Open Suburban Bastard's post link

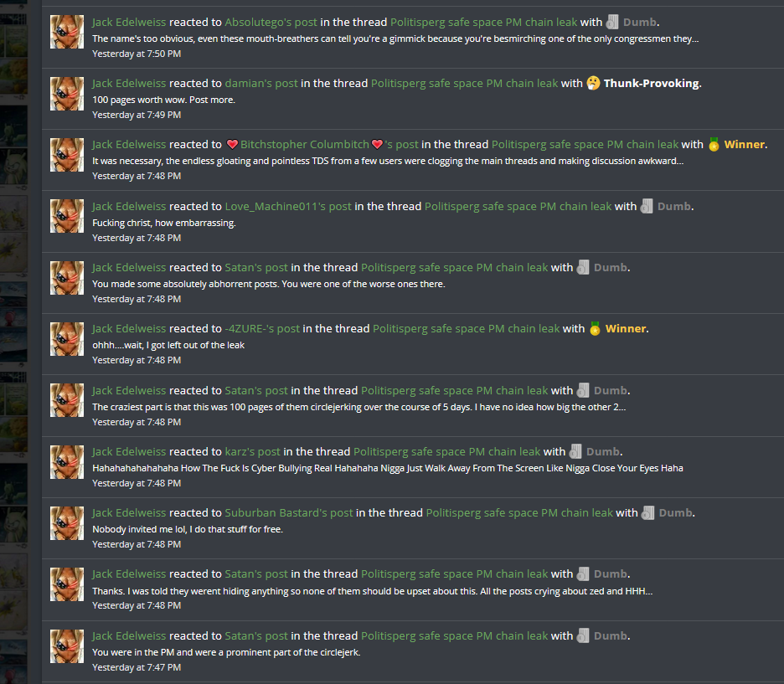[288, 513]
